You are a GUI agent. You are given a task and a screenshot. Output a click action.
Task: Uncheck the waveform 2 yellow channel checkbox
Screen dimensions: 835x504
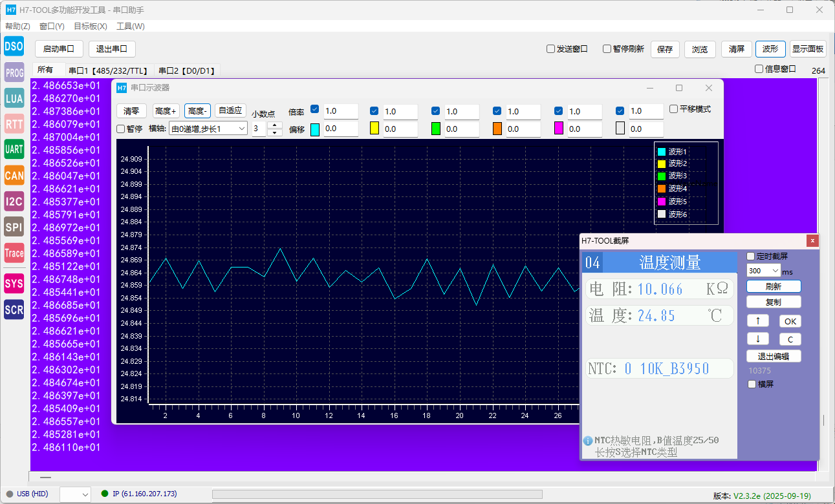pyautogui.click(x=374, y=110)
